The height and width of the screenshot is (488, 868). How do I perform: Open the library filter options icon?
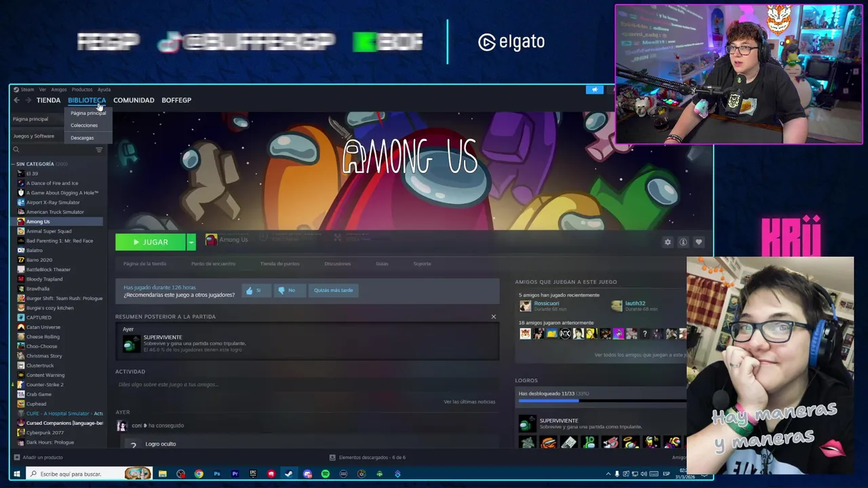99,150
